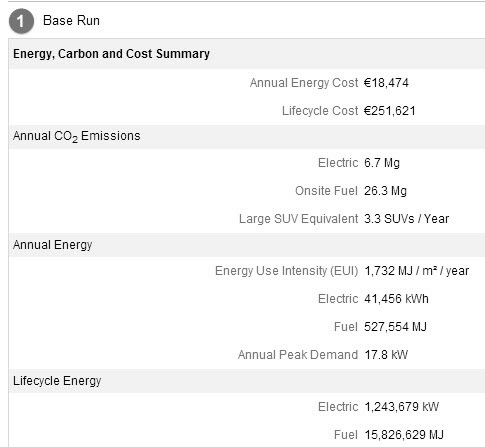This screenshot has height=447, width=485.
Task: Click the lifecycle Electric value 1,243,679 kW
Action: pyautogui.click(x=402, y=407)
